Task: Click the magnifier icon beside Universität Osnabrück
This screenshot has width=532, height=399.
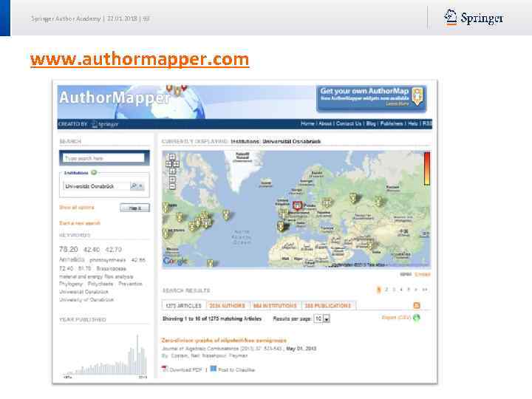Action: pyautogui.click(x=134, y=186)
